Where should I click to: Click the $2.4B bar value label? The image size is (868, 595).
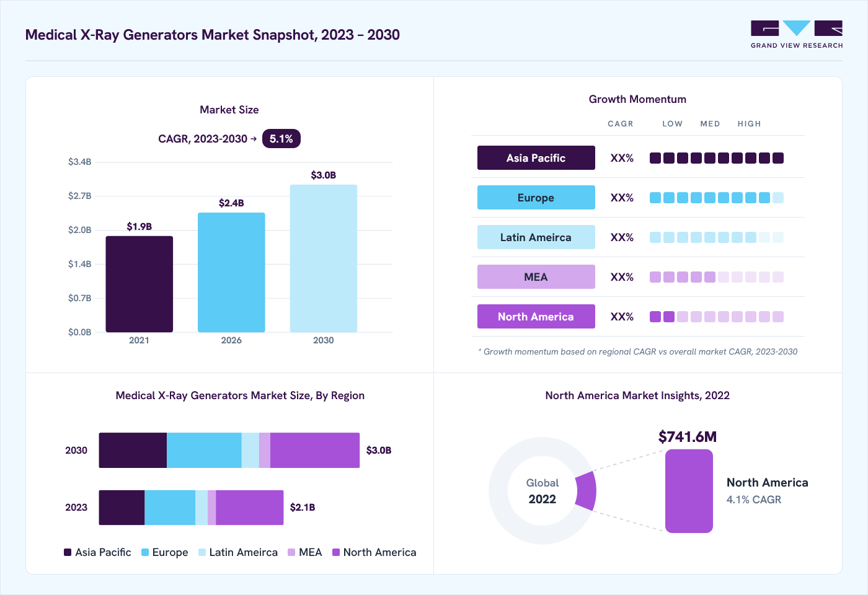click(231, 203)
